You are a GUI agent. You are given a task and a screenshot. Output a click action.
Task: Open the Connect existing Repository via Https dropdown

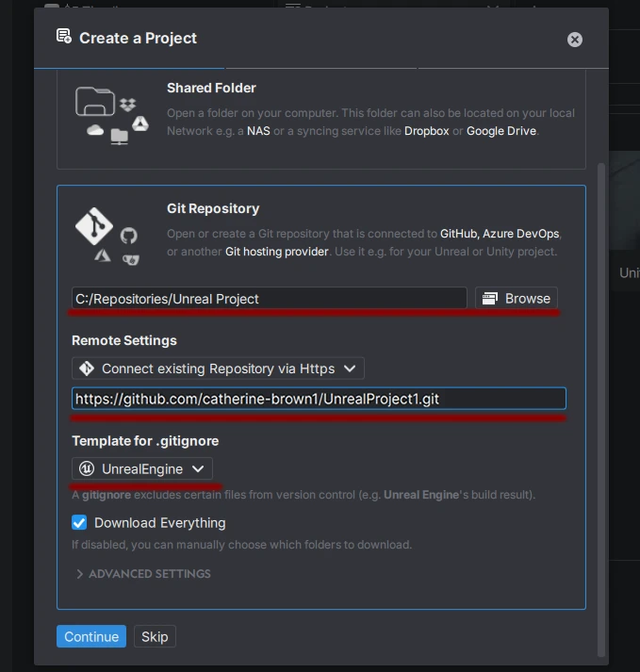click(218, 369)
